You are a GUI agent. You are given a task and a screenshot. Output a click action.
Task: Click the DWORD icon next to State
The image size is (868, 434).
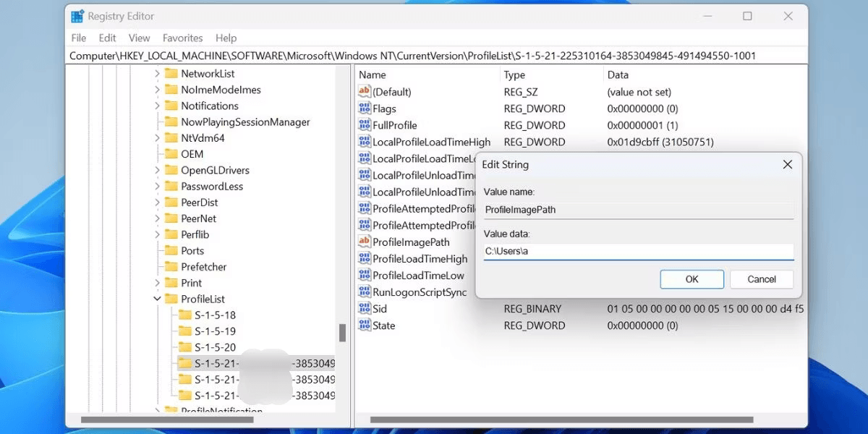pos(365,325)
